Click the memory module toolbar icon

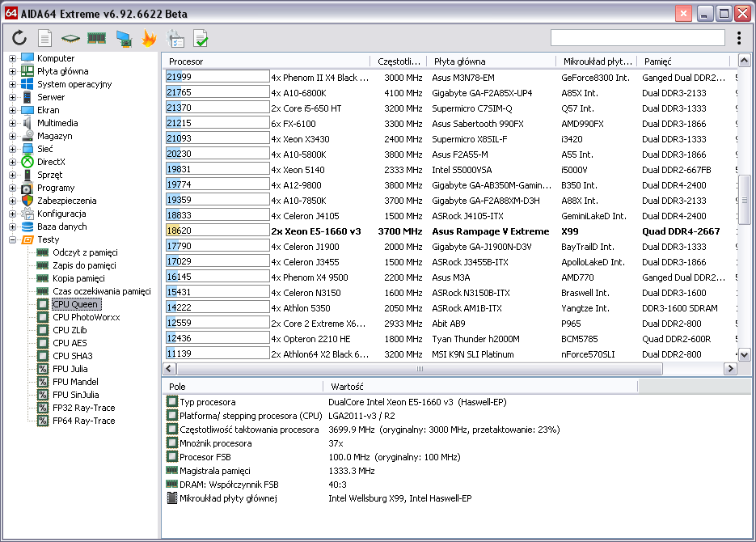pos(97,38)
